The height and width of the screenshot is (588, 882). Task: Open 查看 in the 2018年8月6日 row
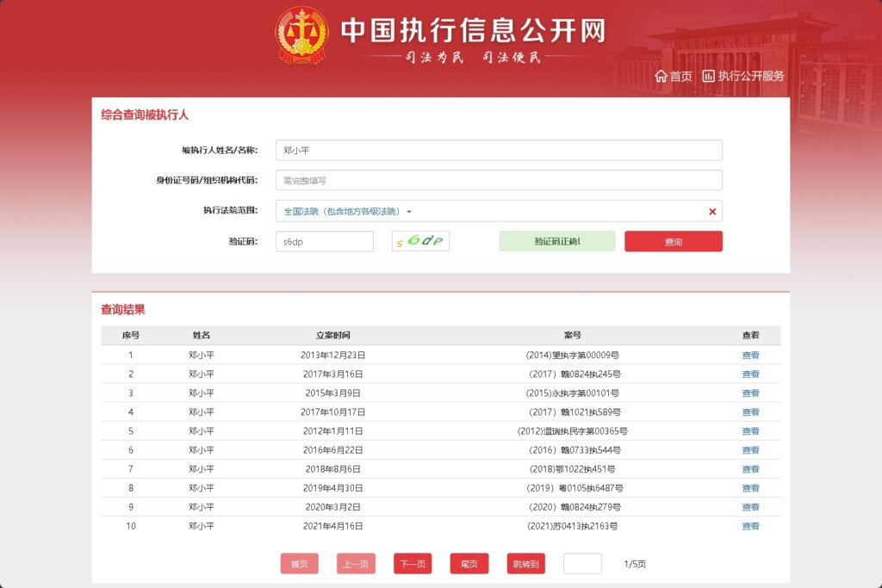[750, 469]
